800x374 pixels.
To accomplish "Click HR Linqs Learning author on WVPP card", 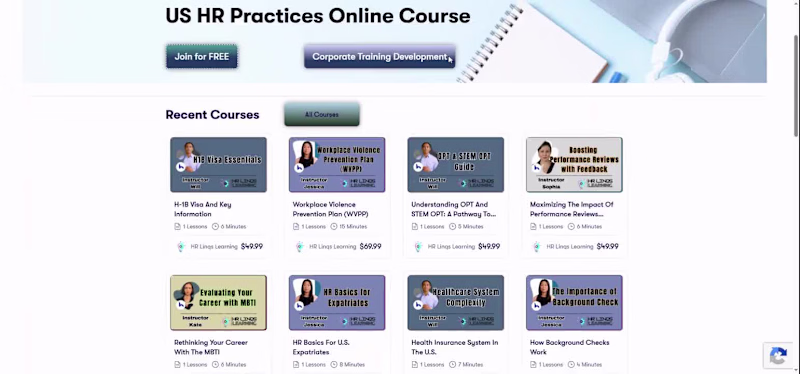I will [x=333, y=246].
